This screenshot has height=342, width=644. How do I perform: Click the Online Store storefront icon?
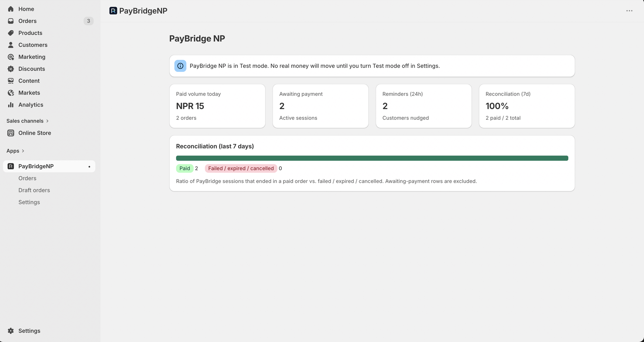pyautogui.click(x=11, y=133)
